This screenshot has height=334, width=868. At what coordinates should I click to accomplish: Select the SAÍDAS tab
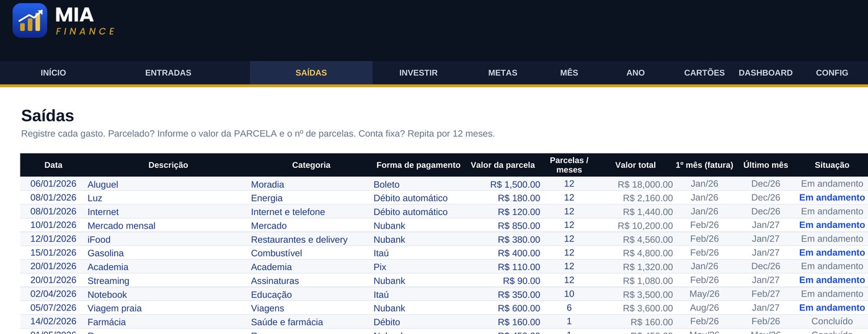point(311,73)
